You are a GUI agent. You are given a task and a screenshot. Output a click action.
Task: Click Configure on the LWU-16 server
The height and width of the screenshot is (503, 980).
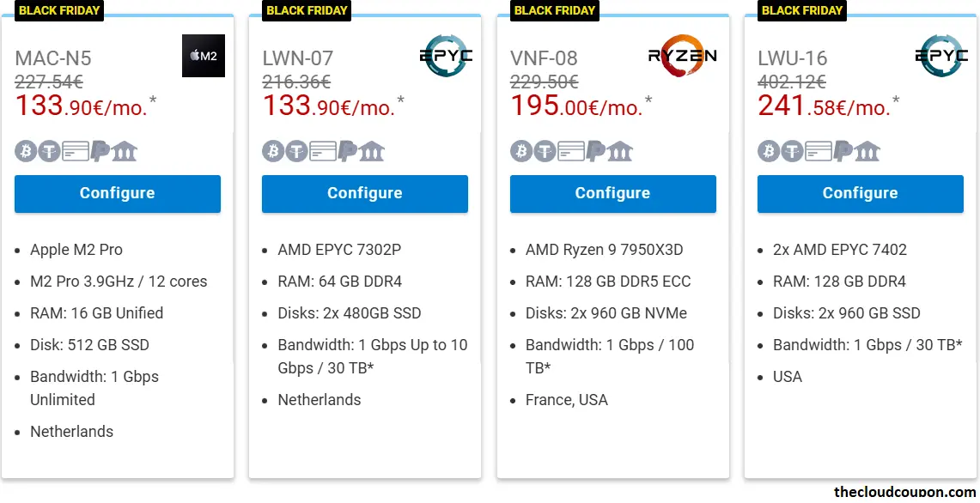tap(860, 194)
